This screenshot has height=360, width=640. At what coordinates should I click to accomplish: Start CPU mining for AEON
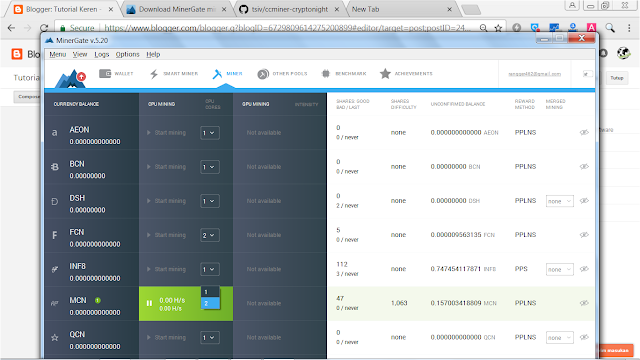click(166, 133)
